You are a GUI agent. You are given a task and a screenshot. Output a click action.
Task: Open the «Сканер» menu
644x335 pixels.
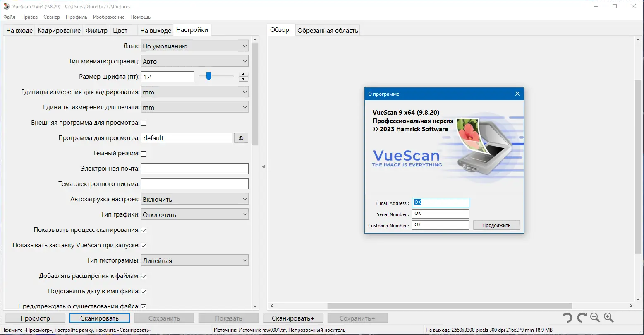(x=52, y=17)
